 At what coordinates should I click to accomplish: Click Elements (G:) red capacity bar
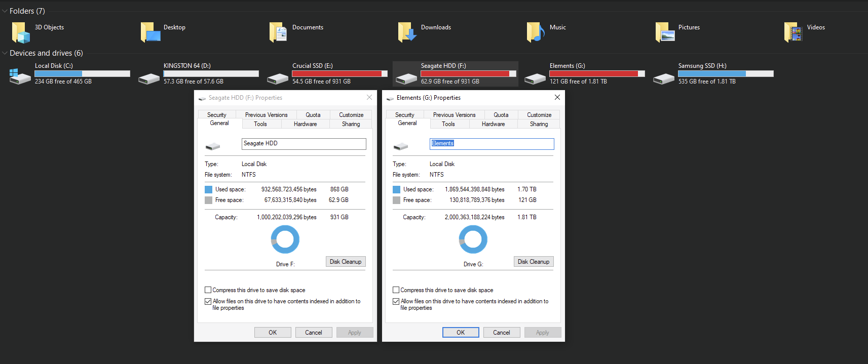pyautogui.click(x=597, y=74)
